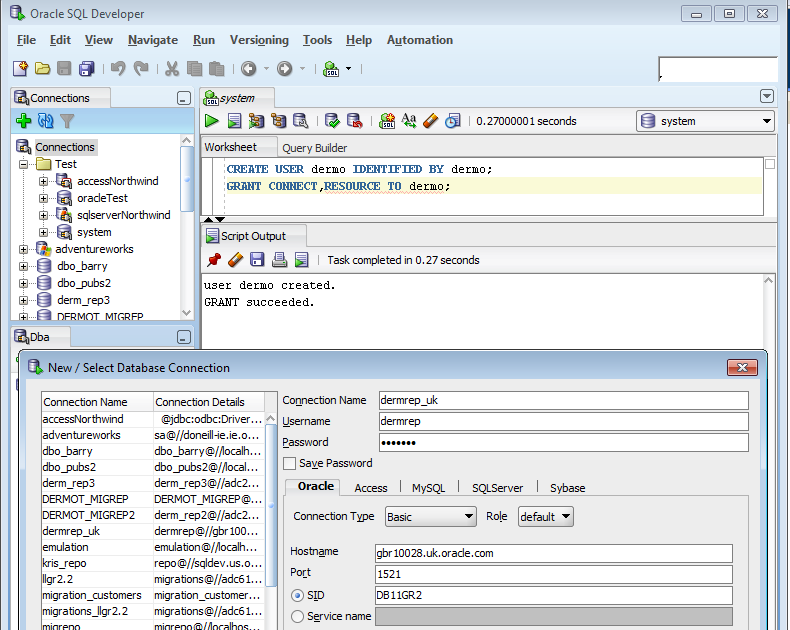Click the Save icon in main toolbar

(x=64, y=69)
